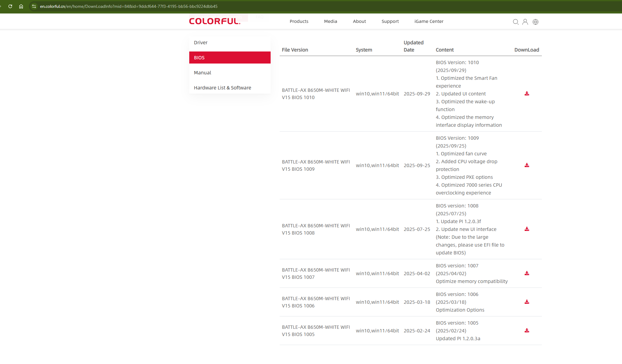This screenshot has width=622, height=364.
Task: Download BIOS 1006 file
Action: click(527, 302)
